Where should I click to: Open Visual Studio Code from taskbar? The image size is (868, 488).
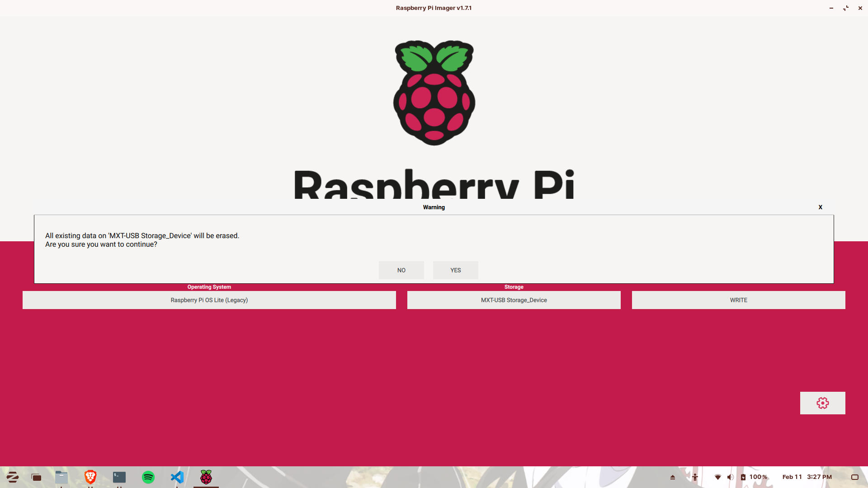pyautogui.click(x=177, y=477)
